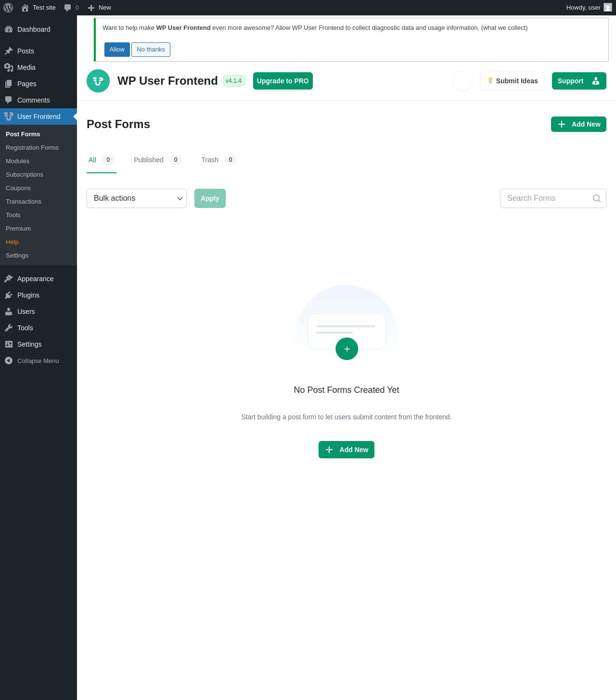Open Tools under User Frontend submenu
The image size is (616, 700).
[x=13, y=215]
